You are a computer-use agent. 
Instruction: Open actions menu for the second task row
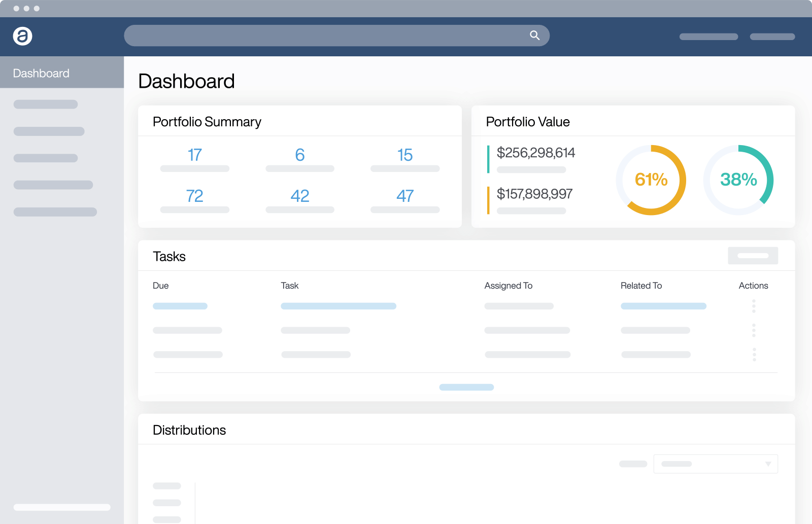753,330
